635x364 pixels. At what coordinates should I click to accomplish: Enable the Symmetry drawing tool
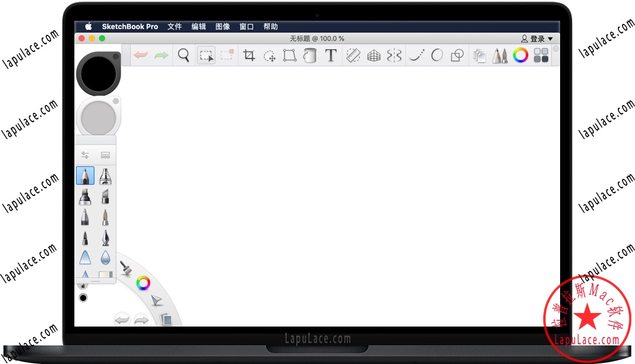[x=394, y=55]
